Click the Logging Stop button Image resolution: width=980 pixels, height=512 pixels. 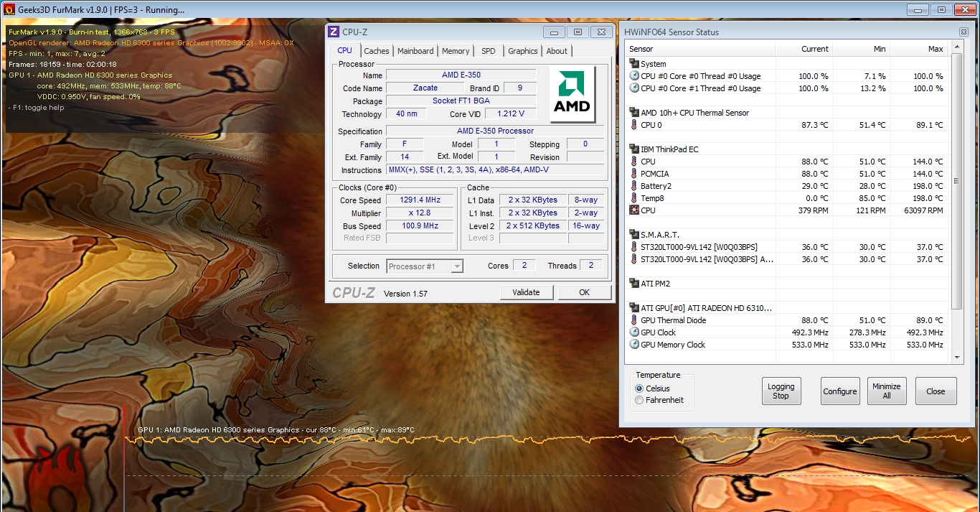coord(781,391)
